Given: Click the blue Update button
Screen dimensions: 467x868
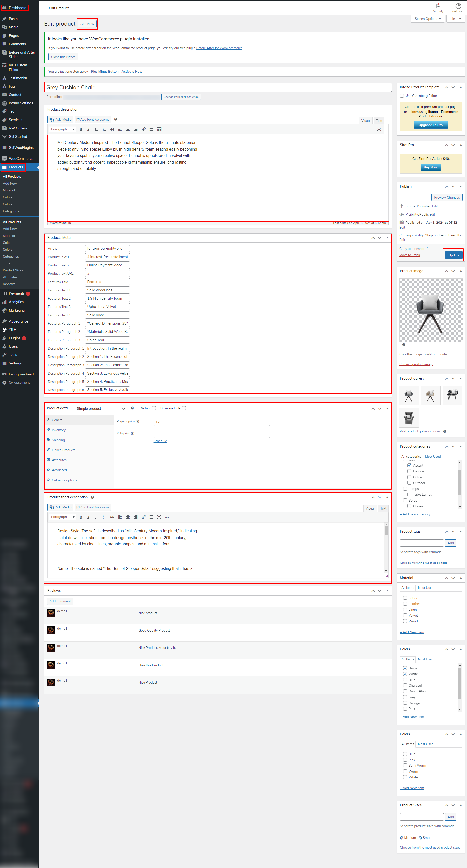Looking at the screenshot, I should [454, 255].
